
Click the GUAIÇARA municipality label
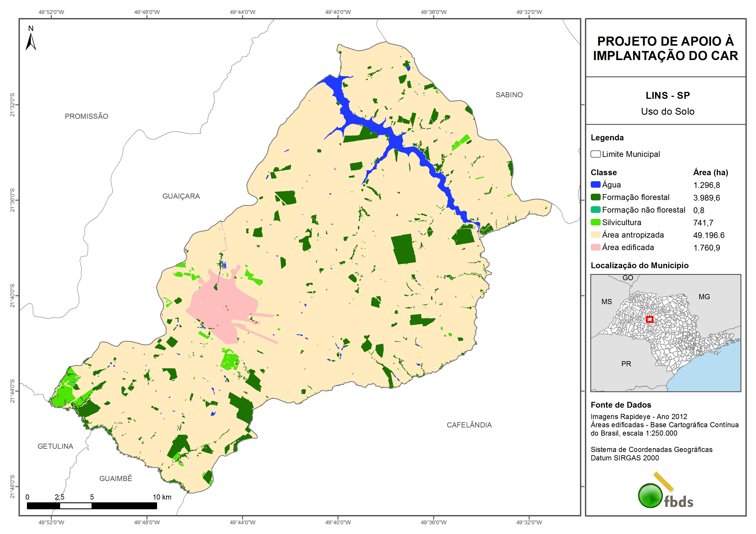[x=181, y=196]
